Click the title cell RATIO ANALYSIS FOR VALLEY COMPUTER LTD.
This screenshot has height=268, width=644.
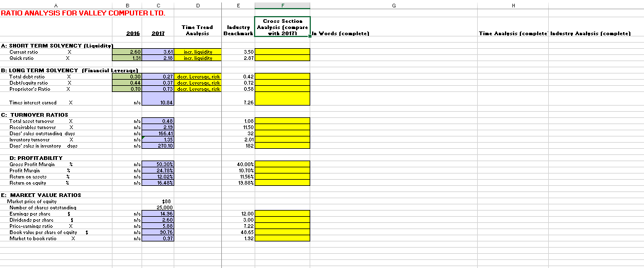[x=83, y=13]
